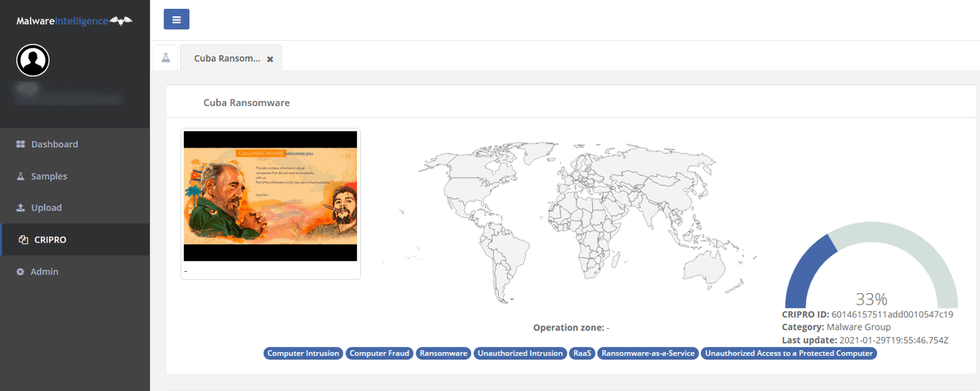Select the RaaS tag
Viewport: 980px width, 391px height.
(x=582, y=353)
